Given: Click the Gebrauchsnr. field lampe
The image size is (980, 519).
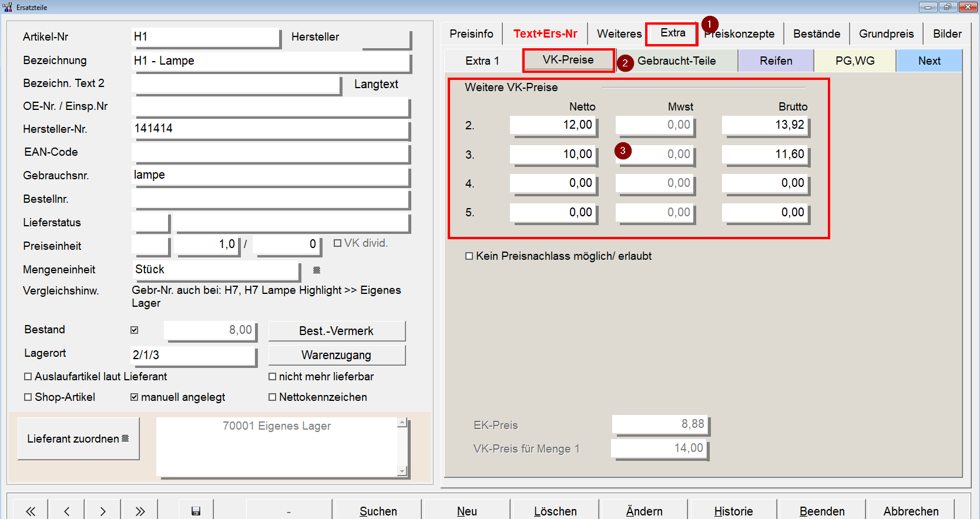Looking at the screenshot, I should coord(271,175).
